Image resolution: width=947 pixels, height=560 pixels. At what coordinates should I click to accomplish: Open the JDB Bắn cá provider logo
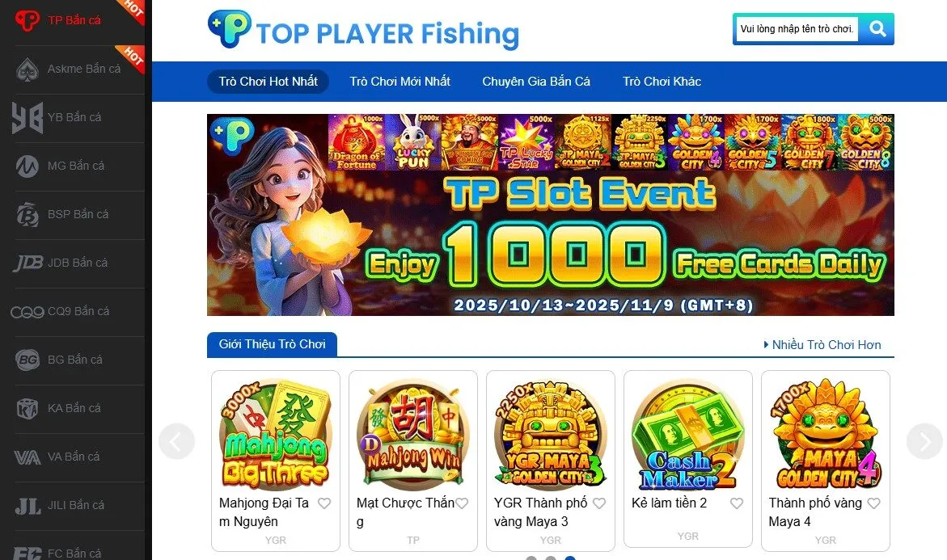tap(27, 263)
